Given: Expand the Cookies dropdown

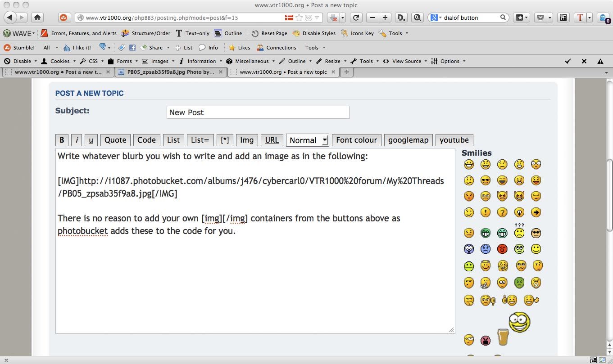Looking at the screenshot, I should point(58,61).
